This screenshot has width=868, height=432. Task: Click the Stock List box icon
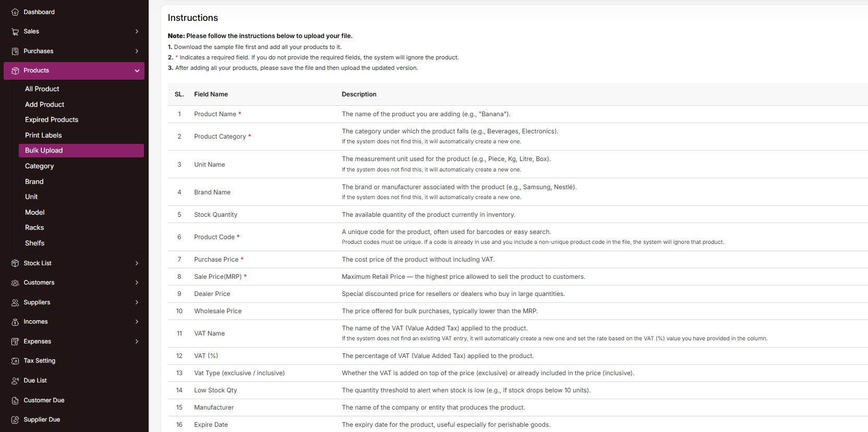pos(15,263)
